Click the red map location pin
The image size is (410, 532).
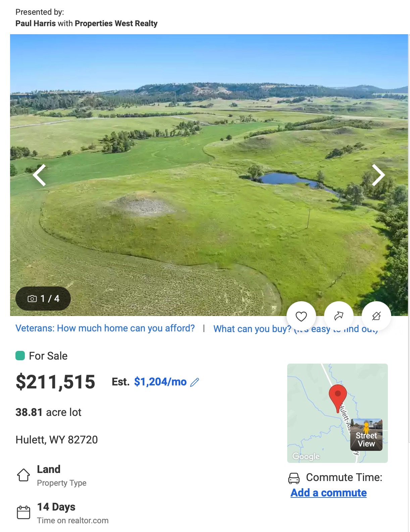click(338, 396)
